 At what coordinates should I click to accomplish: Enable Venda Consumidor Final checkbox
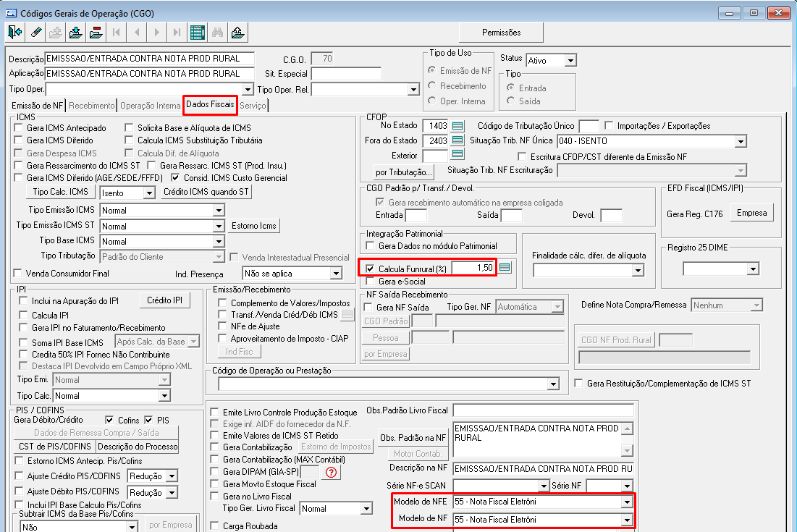(18, 274)
